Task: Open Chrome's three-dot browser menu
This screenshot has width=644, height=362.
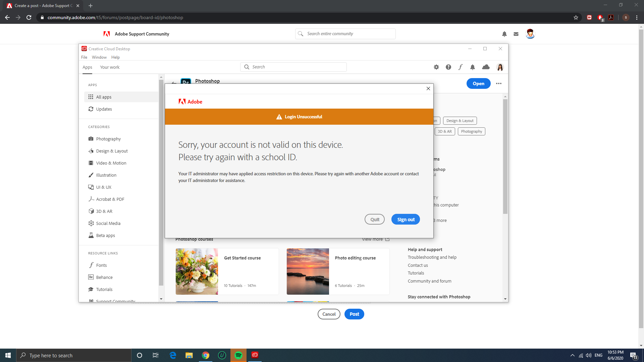Action: [x=637, y=17]
